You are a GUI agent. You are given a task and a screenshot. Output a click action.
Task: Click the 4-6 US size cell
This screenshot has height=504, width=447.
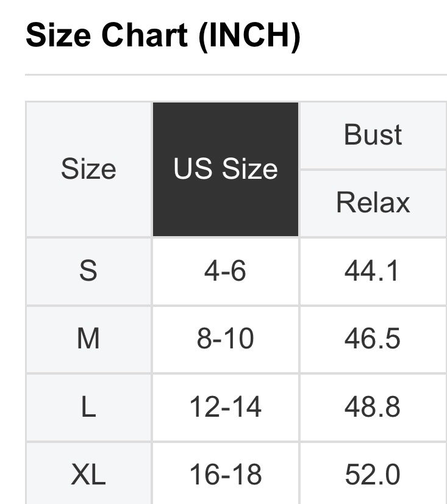[x=225, y=270]
